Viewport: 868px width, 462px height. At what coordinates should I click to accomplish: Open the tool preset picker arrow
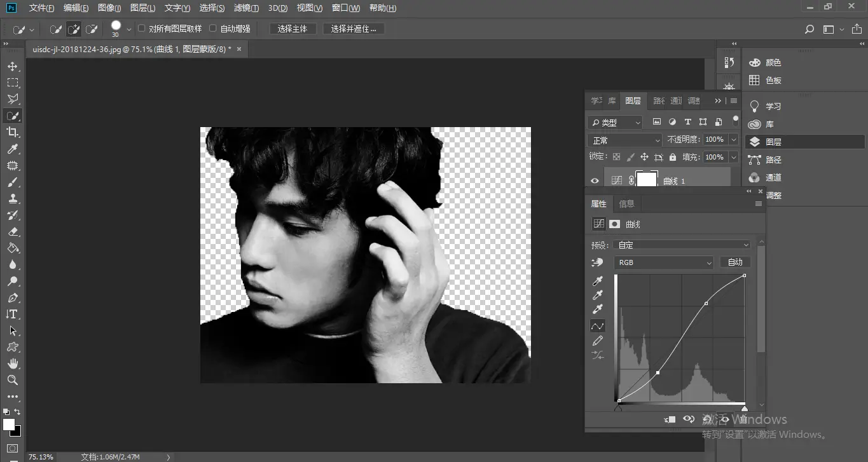[x=32, y=30]
